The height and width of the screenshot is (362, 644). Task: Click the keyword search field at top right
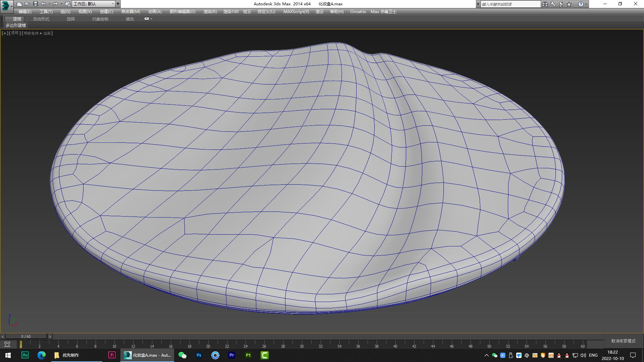(510, 4)
